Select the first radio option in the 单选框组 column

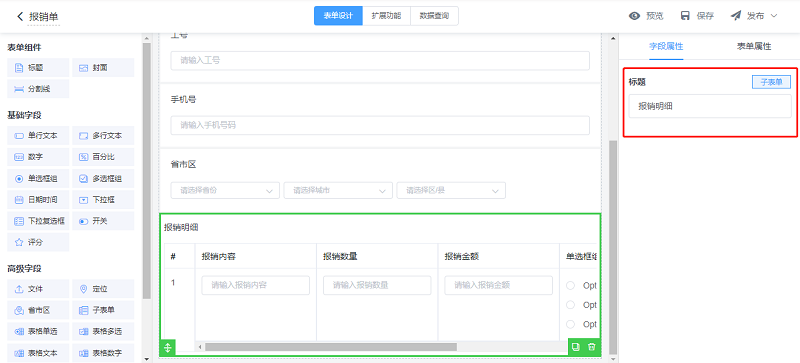coord(570,285)
